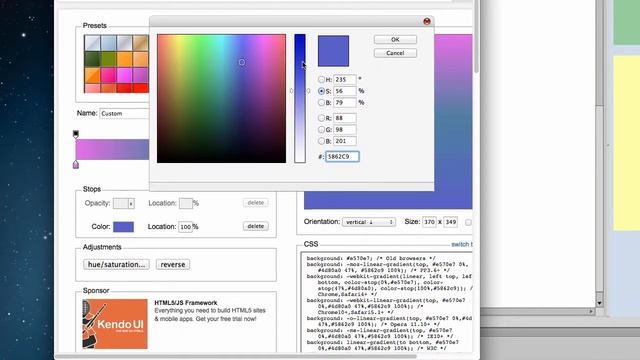Click the vertical blue saturation slider
The width and height of the screenshot is (640, 360).
pos(300,98)
